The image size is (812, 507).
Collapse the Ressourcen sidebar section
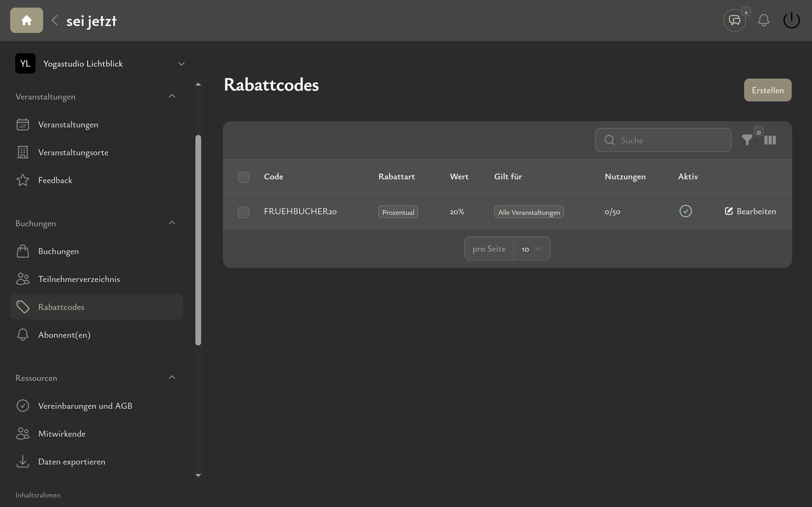click(172, 378)
